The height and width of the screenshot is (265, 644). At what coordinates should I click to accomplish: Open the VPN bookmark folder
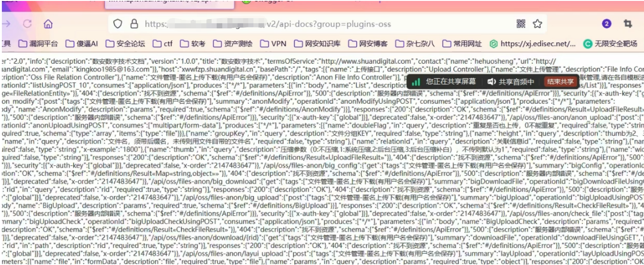coord(273,44)
